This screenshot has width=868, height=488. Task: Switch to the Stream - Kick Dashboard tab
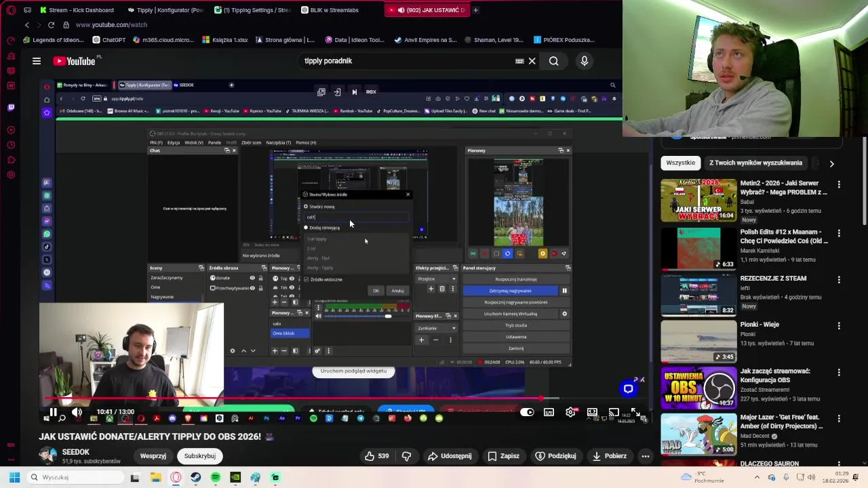click(77, 10)
